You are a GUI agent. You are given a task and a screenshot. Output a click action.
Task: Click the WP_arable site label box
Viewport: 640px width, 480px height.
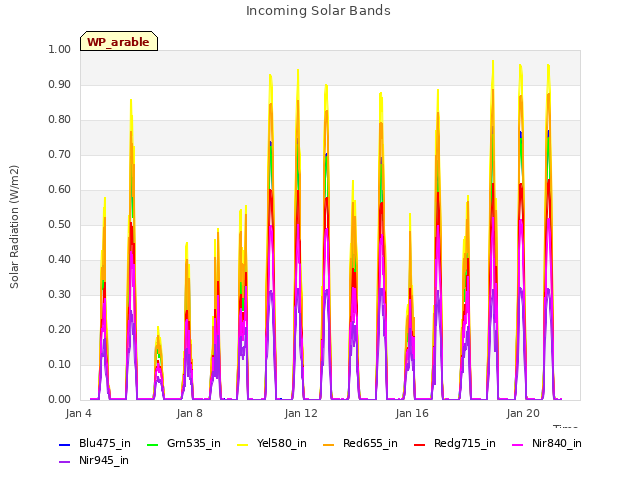pyautogui.click(x=119, y=41)
